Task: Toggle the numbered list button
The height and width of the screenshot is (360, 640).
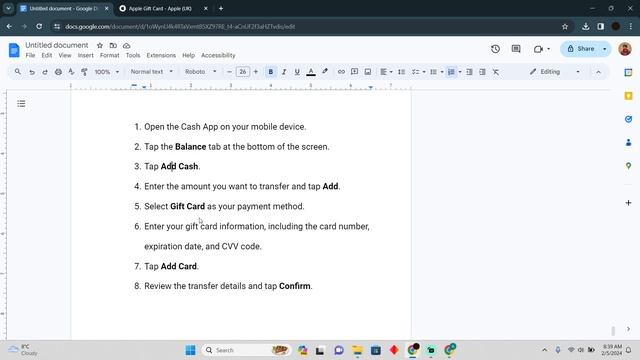Action: [451, 72]
